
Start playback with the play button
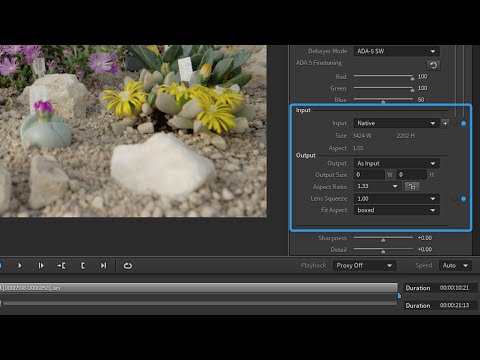click(x=20, y=266)
